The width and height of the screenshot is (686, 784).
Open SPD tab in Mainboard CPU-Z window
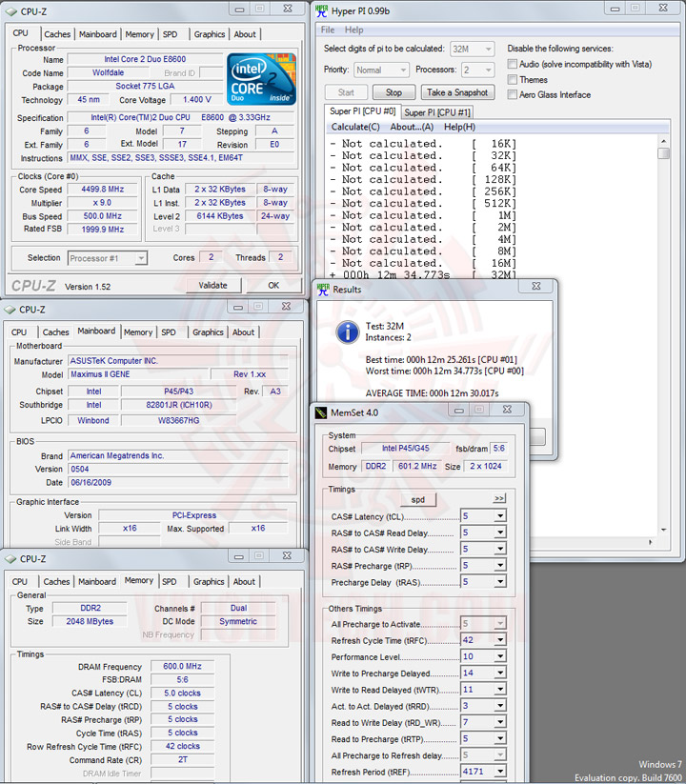(169, 332)
